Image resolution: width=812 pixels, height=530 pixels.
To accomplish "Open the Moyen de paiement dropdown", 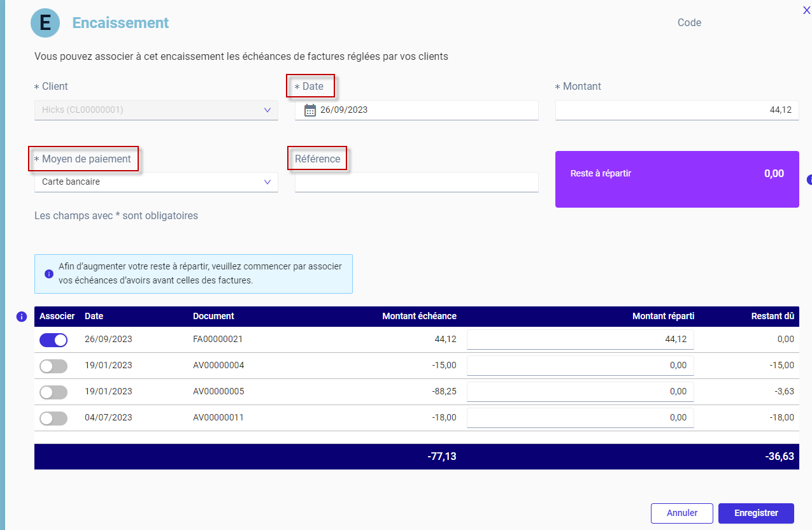I will (156, 182).
